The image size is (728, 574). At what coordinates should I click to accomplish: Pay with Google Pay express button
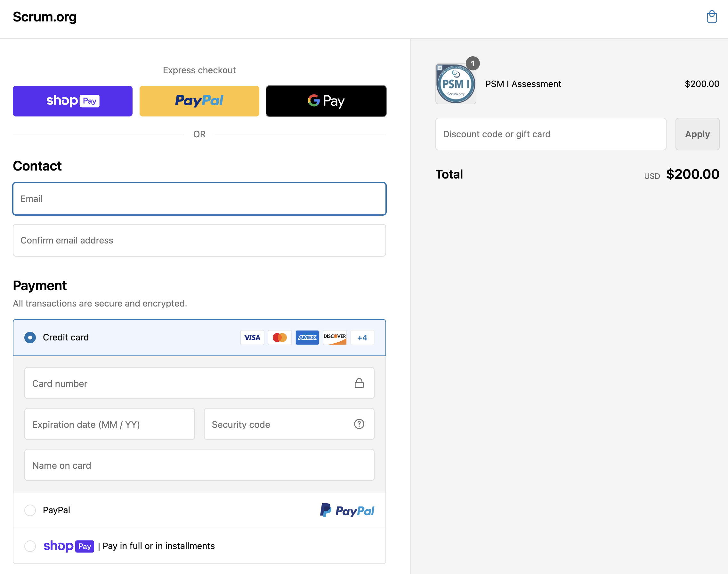pyautogui.click(x=326, y=101)
